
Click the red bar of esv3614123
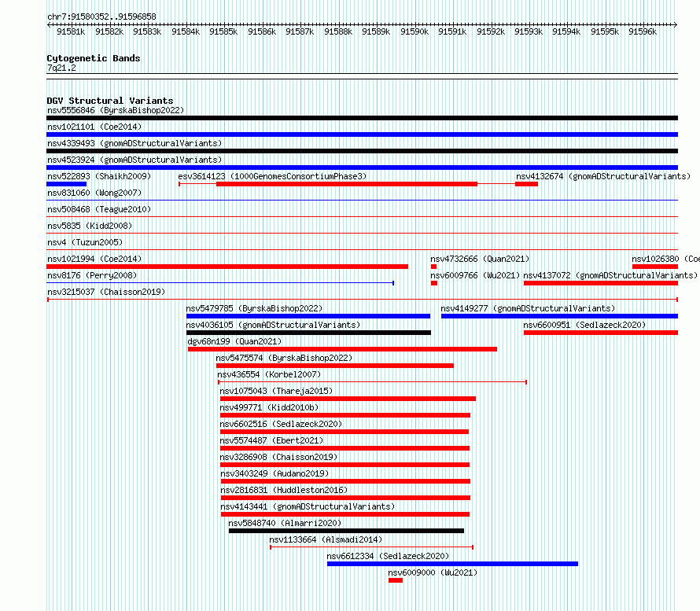click(347, 184)
